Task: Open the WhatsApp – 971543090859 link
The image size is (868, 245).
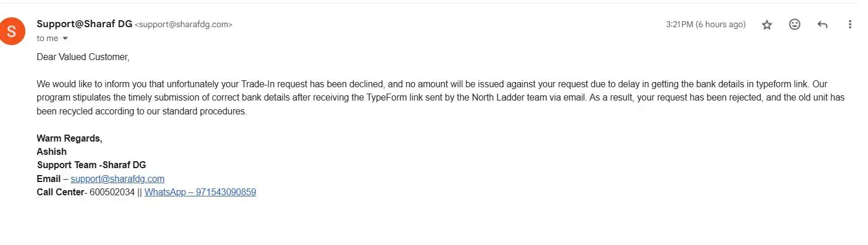Action: [x=200, y=192]
